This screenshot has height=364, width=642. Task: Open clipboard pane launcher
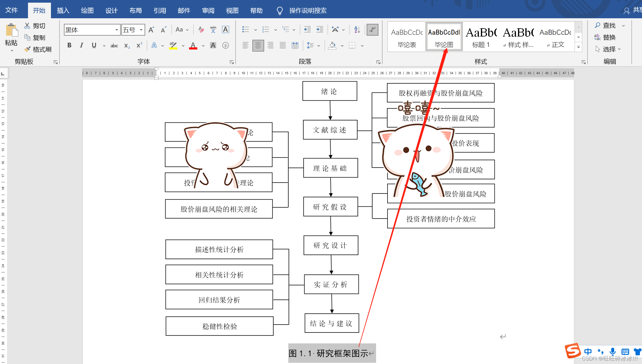56,62
